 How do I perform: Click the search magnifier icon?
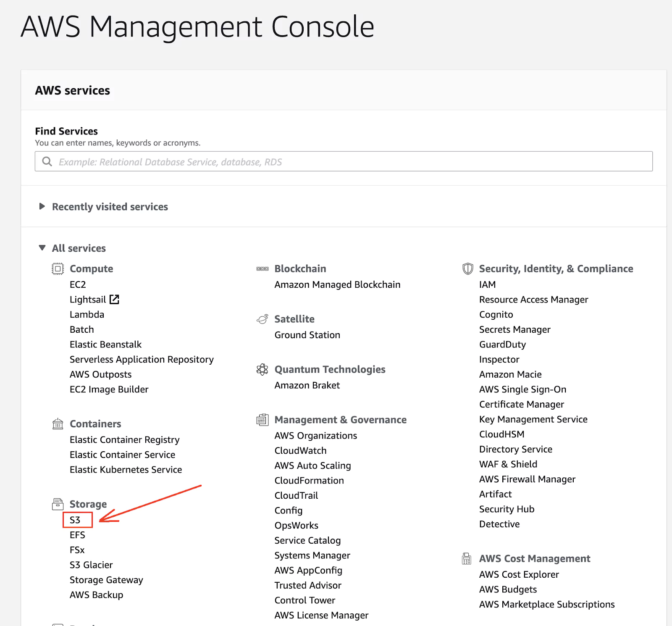(47, 162)
